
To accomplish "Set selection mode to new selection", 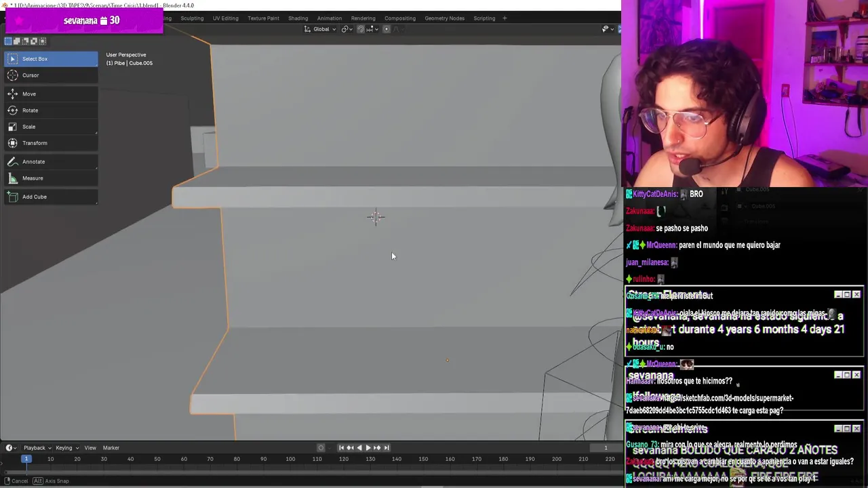I will pos(8,41).
